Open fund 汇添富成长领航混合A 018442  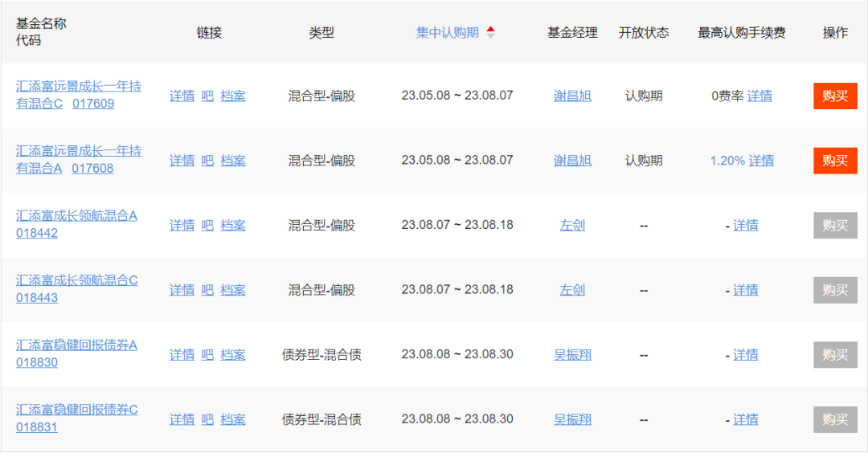(x=76, y=225)
